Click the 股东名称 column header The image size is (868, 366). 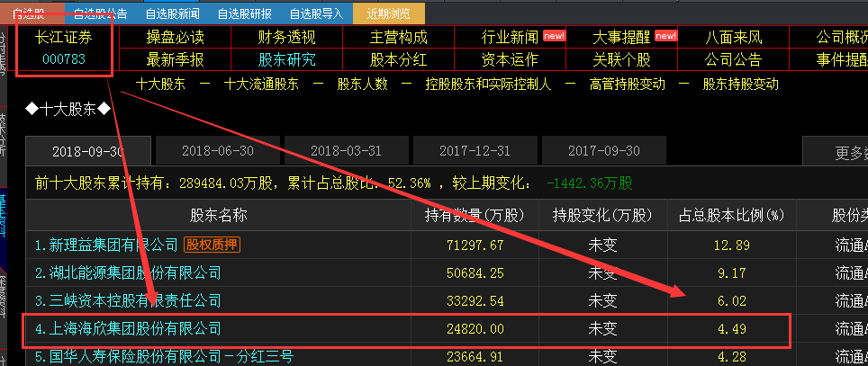click(218, 215)
